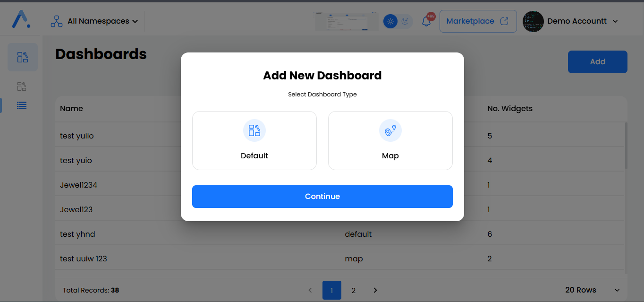Choose the Default dashboard type card
The width and height of the screenshot is (644, 302).
click(254, 140)
